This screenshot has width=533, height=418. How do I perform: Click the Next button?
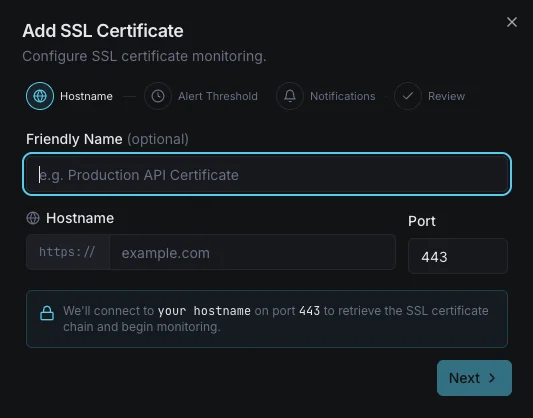(474, 378)
